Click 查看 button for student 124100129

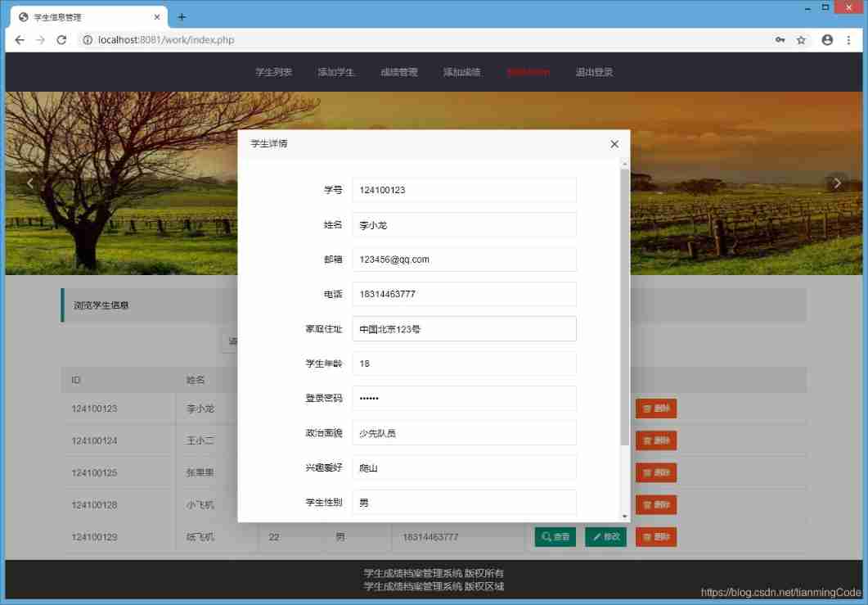click(555, 537)
